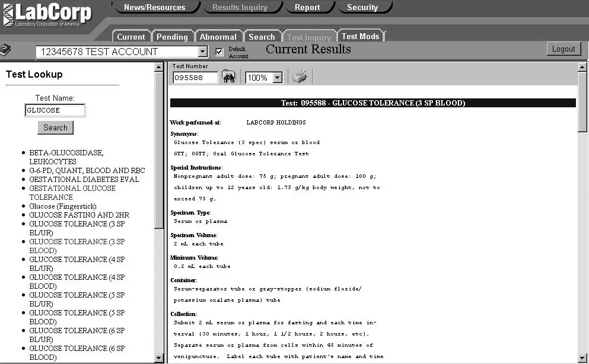This screenshot has height=364, width=589.
Task: Open the News/Resources menu
Action: (x=155, y=7)
